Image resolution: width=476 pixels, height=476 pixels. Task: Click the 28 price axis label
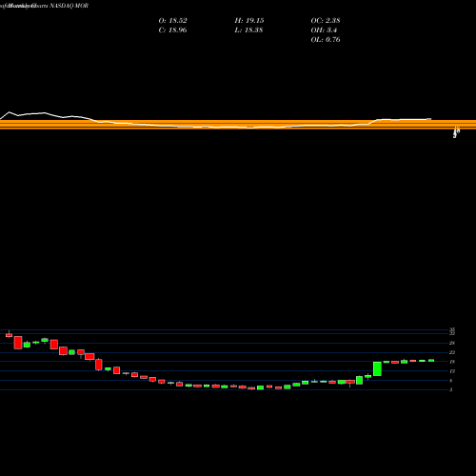[x=452, y=343]
